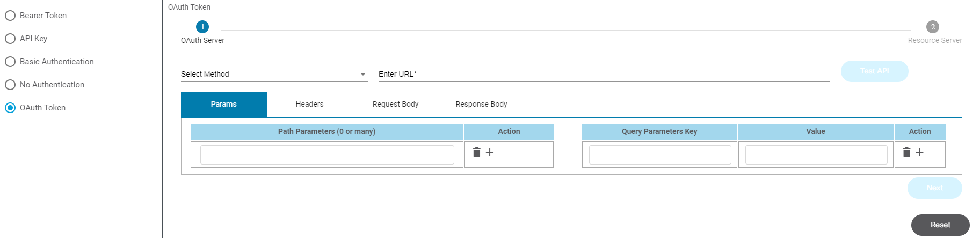Show the Response Body tab

click(x=481, y=104)
